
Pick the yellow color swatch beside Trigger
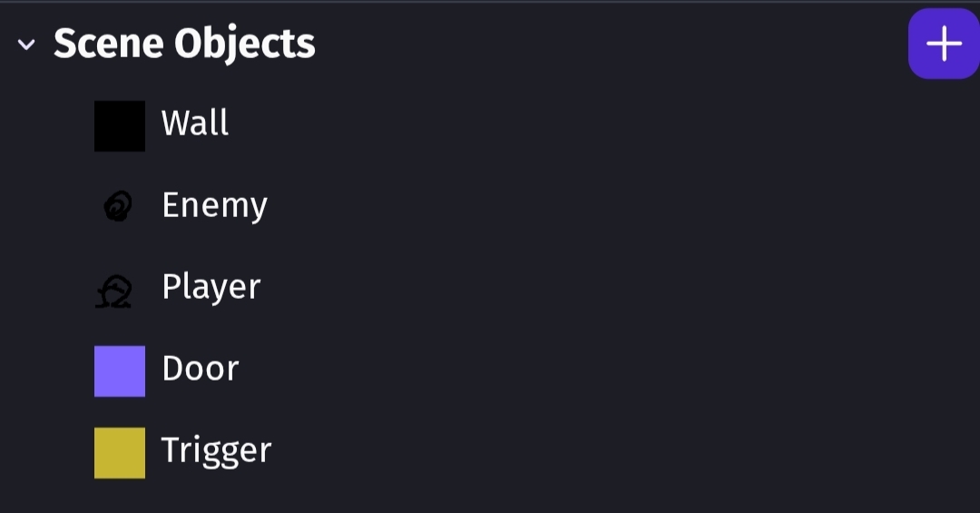click(x=120, y=452)
